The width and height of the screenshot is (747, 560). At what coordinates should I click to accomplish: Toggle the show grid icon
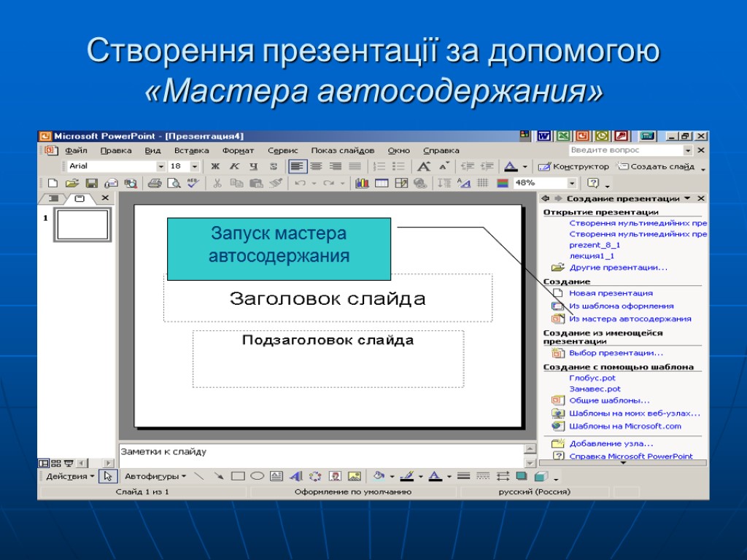pos(483,183)
